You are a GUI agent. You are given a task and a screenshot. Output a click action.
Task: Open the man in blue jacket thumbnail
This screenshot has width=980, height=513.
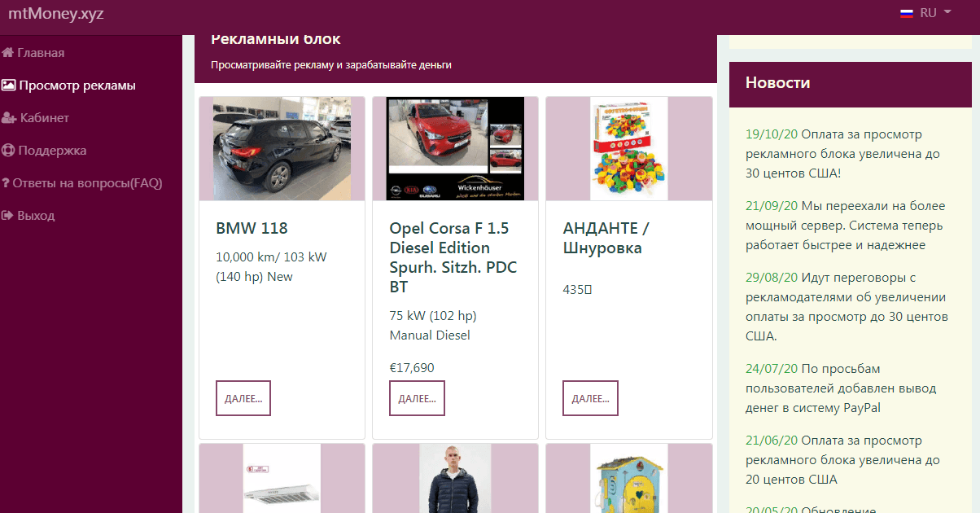pyautogui.click(x=456, y=479)
